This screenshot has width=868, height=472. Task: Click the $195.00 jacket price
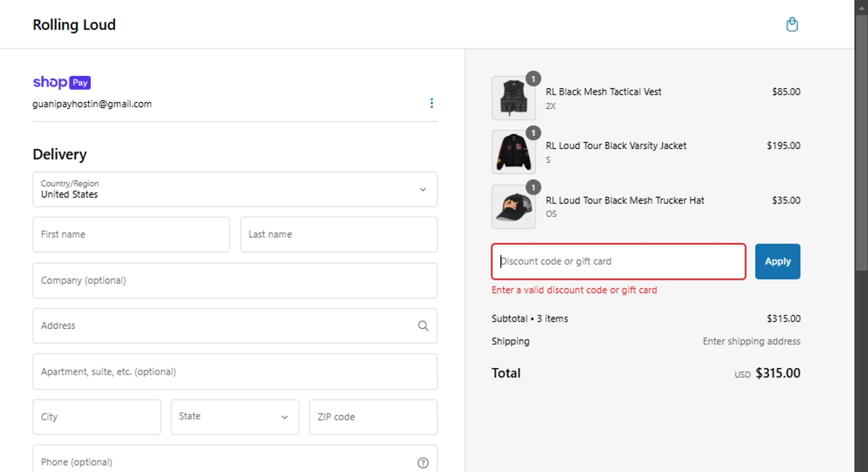pyautogui.click(x=784, y=146)
